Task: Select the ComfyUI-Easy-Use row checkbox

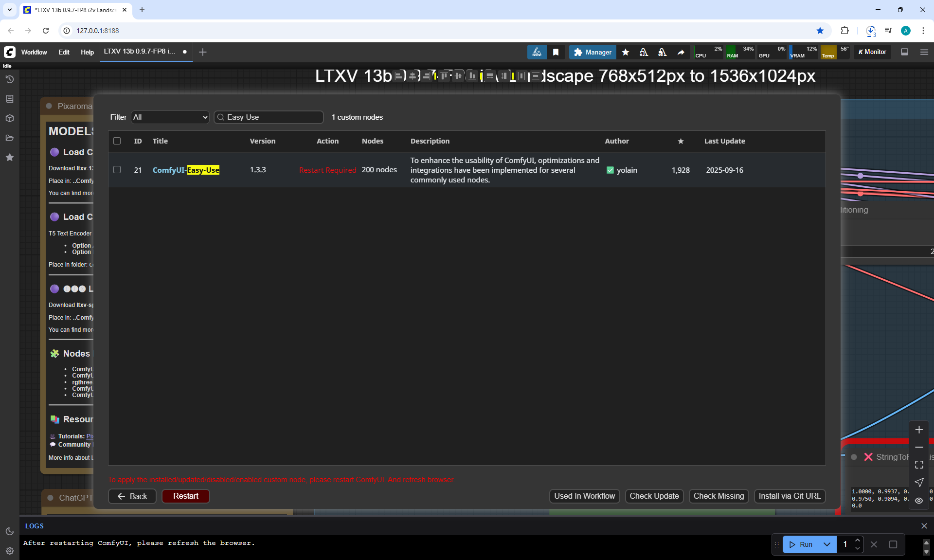Action: (x=117, y=170)
